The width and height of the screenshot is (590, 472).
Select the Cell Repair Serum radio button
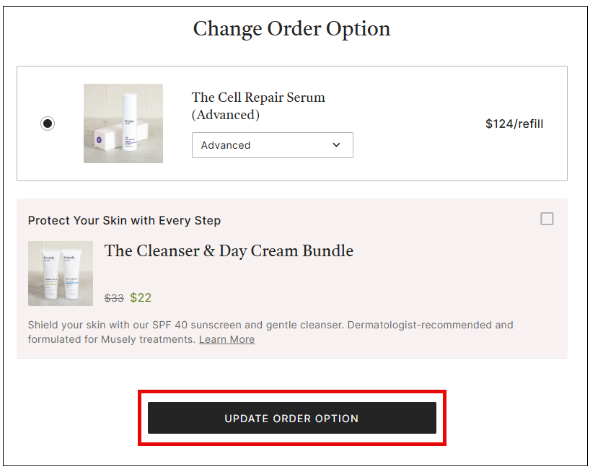[x=47, y=123]
